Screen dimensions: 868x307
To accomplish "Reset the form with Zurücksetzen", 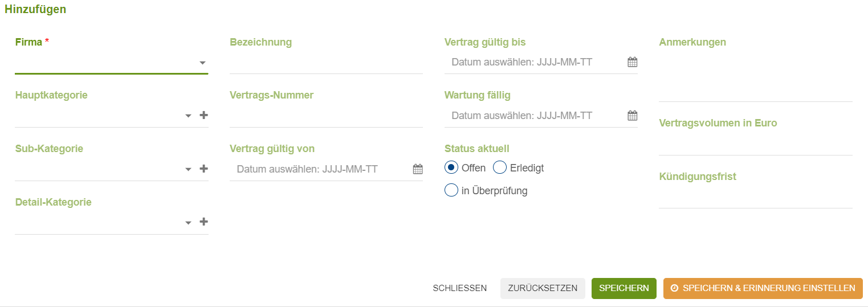I will (543, 288).
